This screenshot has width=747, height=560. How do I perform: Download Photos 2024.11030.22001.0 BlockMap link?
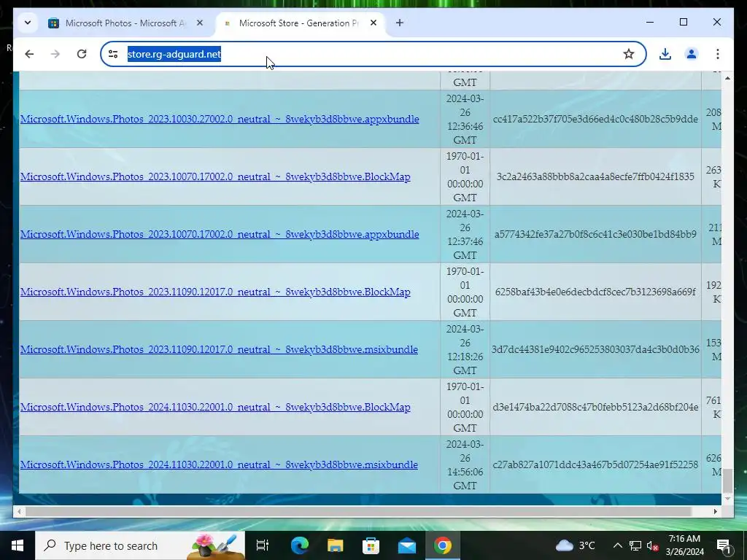pyautogui.click(x=215, y=407)
